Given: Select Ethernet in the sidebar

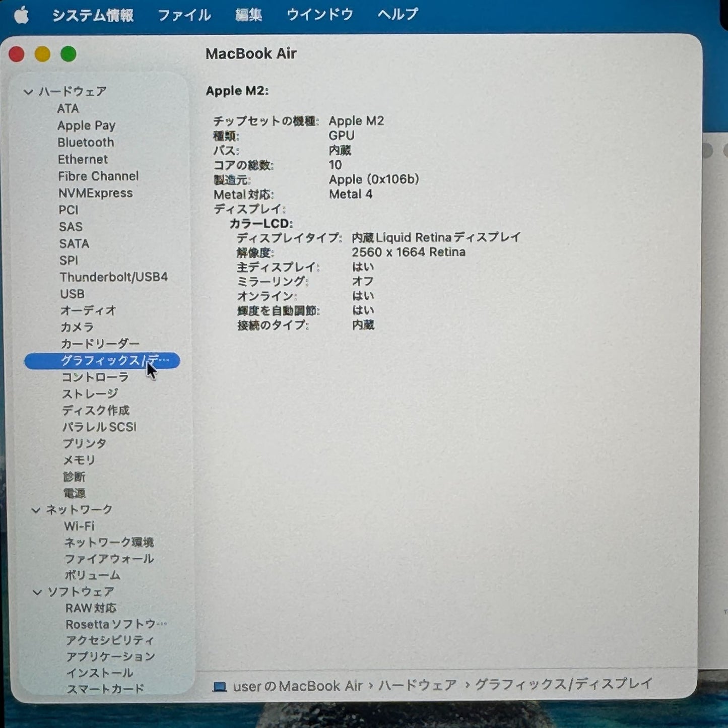Looking at the screenshot, I should point(83,160).
